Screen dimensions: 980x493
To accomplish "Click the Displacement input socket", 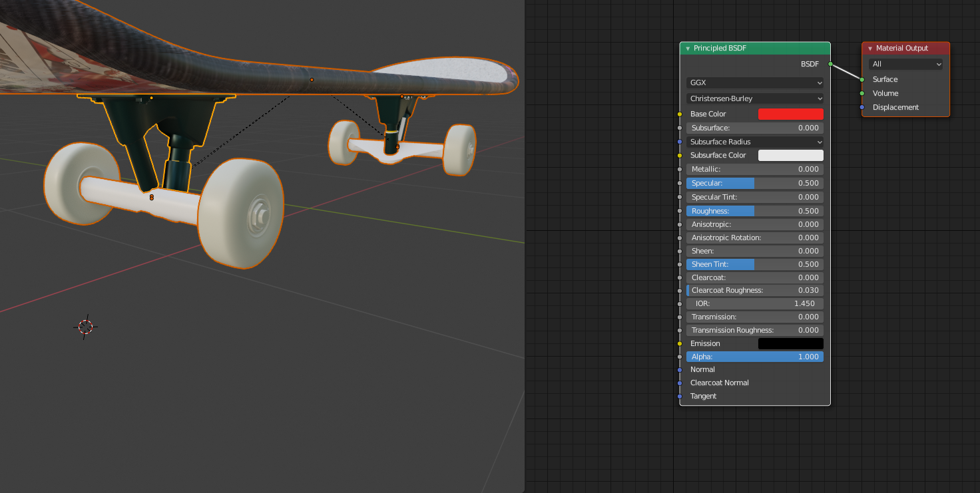I will tap(862, 107).
